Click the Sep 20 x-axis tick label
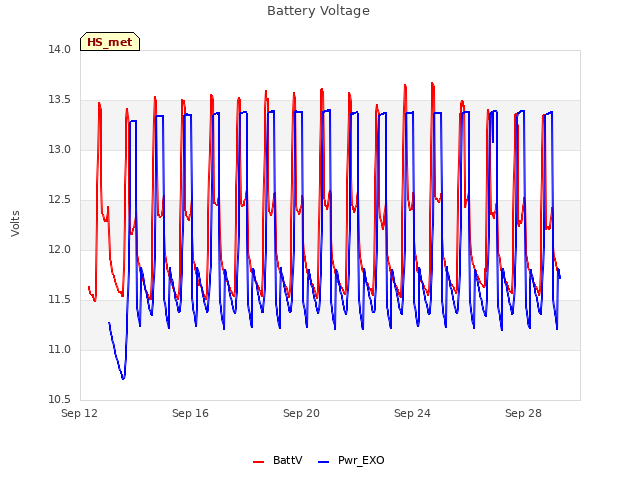 [301, 413]
